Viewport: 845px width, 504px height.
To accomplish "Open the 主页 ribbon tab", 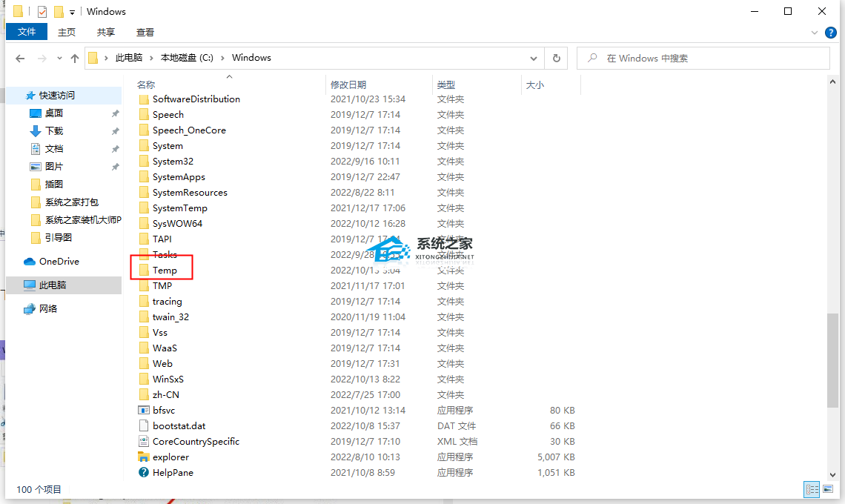I will tap(66, 33).
